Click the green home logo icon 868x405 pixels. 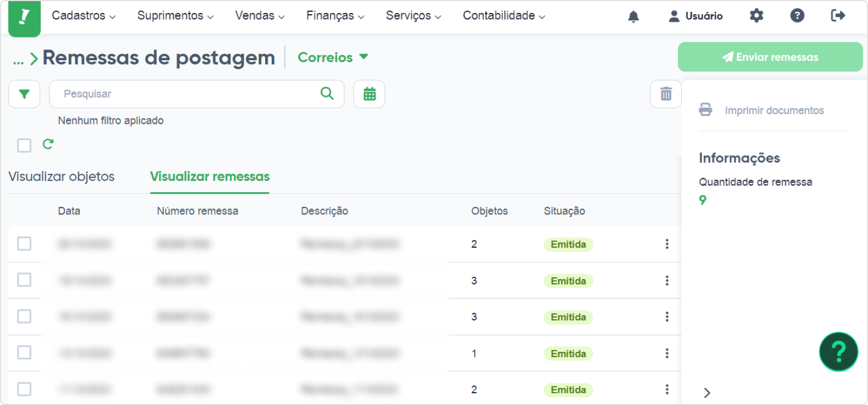pos(24,18)
